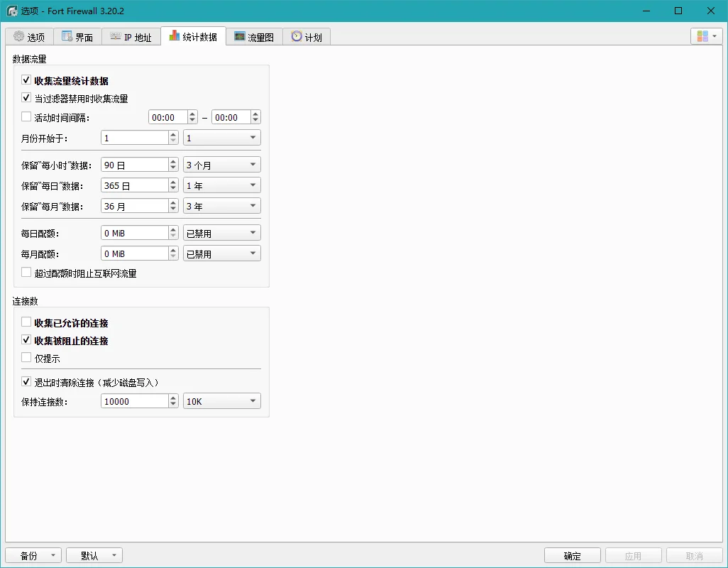
Task: Switch to the 界面 tab
Action: [x=77, y=37]
